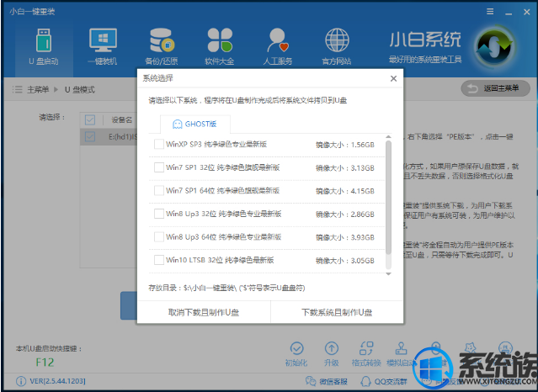
Task: Check WinXP SP3 纯净绿色专业最新版
Action: pyautogui.click(x=159, y=144)
